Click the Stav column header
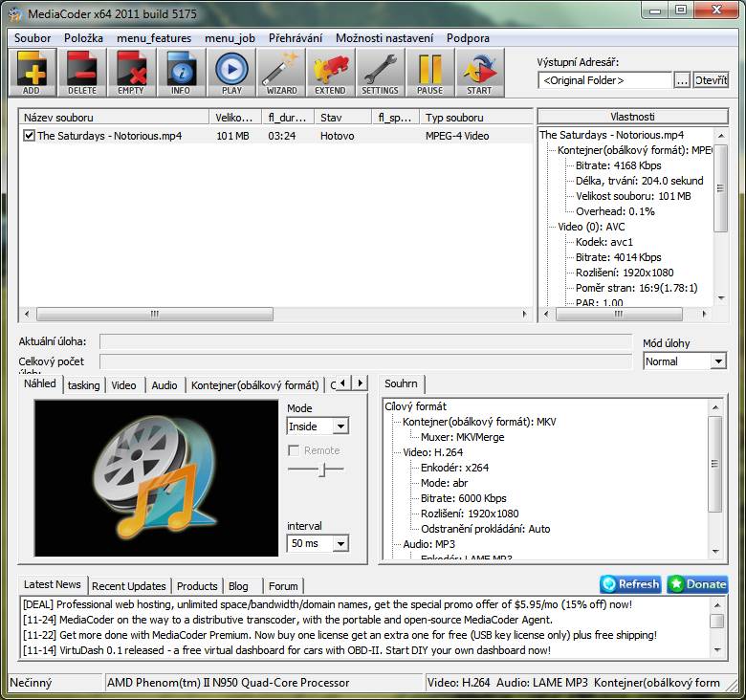The image size is (746, 700). [x=342, y=118]
